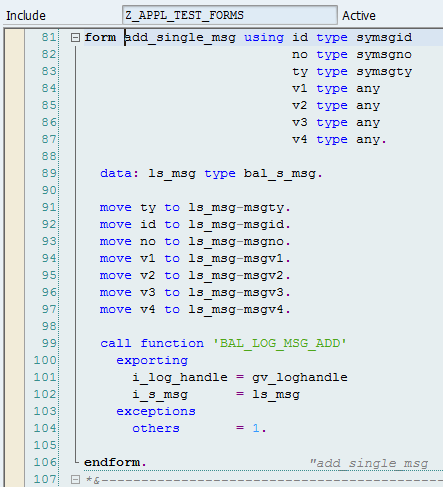Click line number 89

[49, 173]
